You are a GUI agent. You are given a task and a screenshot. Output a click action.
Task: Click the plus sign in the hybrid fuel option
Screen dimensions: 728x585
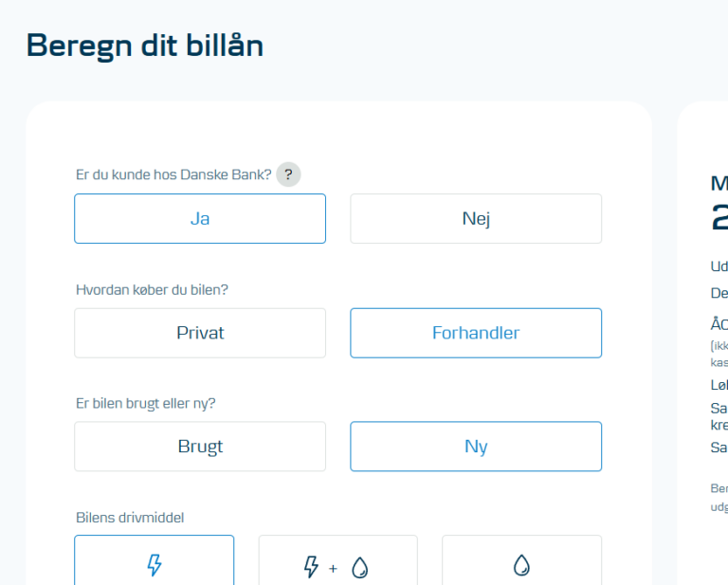point(333,569)
